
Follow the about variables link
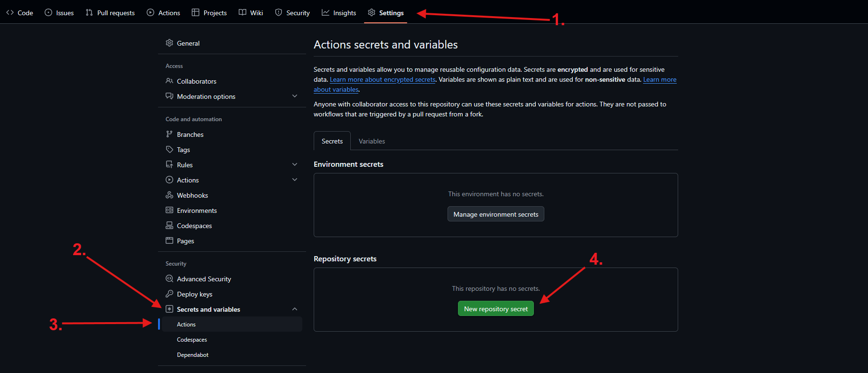point(336,89)
